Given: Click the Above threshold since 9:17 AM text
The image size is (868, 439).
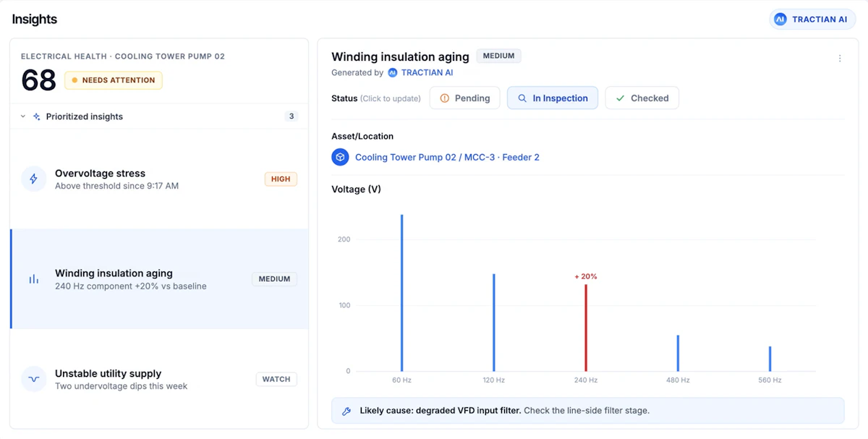Looking at the screenshot, I should click(x=116, y=186).
